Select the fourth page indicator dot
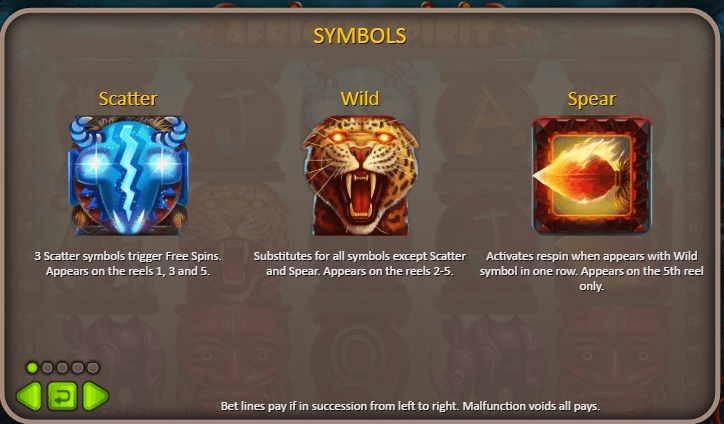The height and width of the screenshot is (424, 724). click(78, 368)
